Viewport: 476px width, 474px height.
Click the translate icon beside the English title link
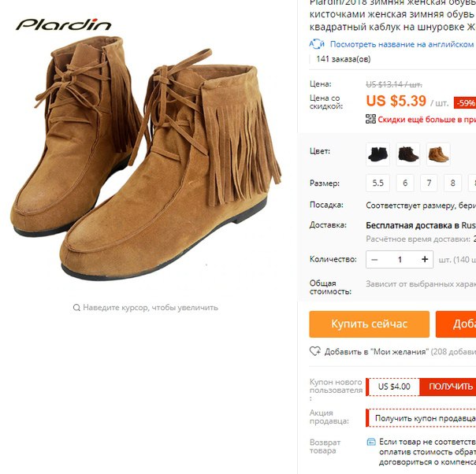coord(317,44)
